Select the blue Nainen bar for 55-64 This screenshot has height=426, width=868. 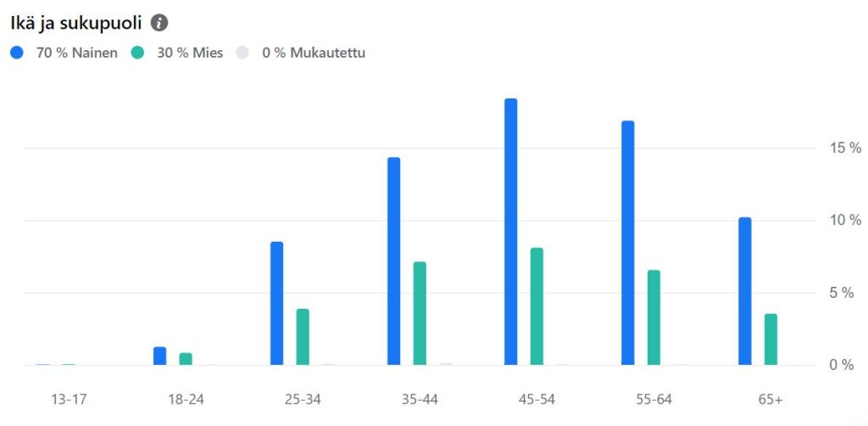(627, 243)
